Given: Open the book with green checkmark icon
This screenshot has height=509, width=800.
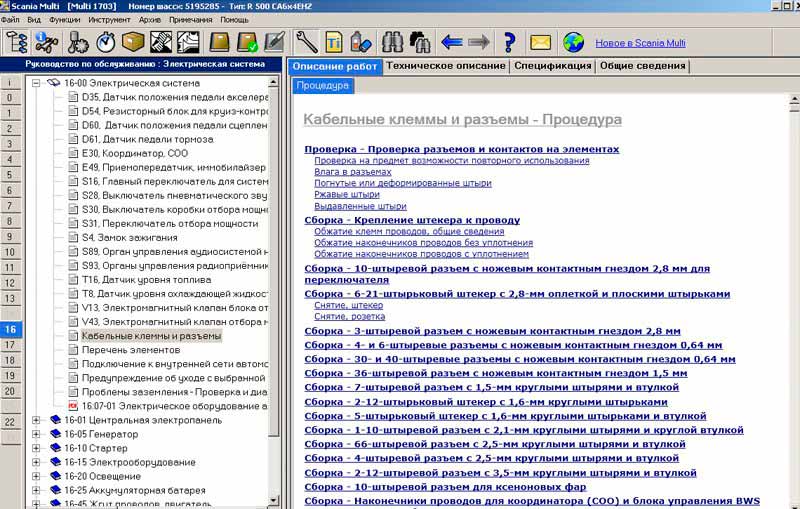Looking at the screenshot, I should point(247,42).
